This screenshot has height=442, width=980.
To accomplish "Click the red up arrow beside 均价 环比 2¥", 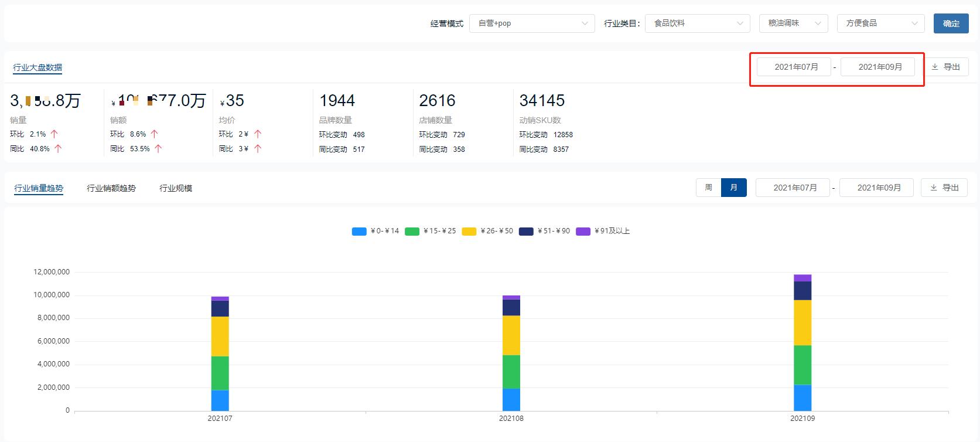I will pos(258,134).
